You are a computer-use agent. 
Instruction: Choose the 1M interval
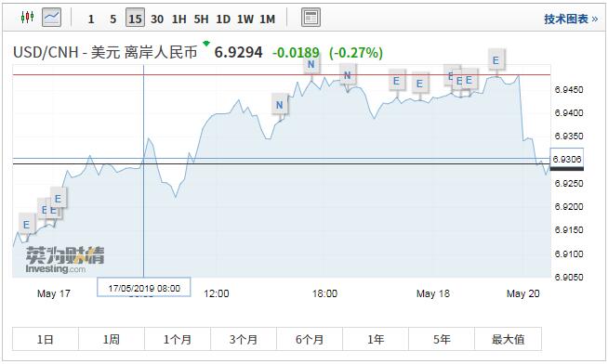pyautogui.click(x=267, y=19)
